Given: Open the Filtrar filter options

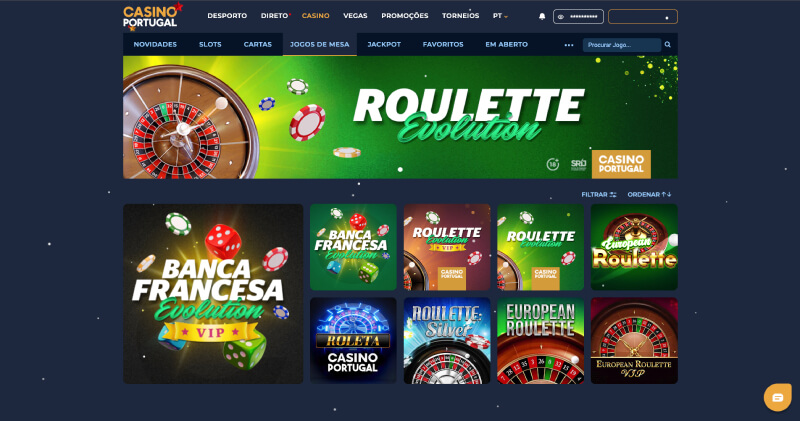Looking at the screenshot, I should coord(599,194).
